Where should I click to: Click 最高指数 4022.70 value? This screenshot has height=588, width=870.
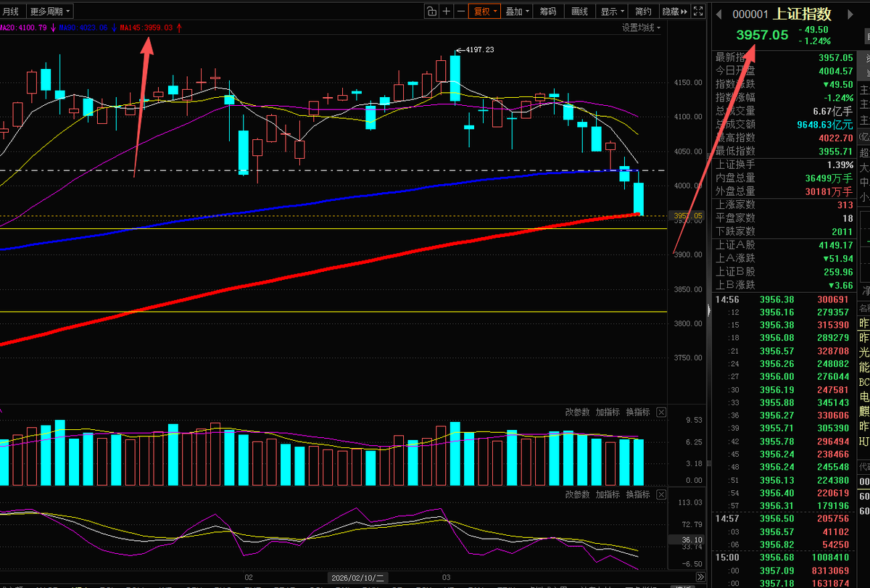point(836,138)
